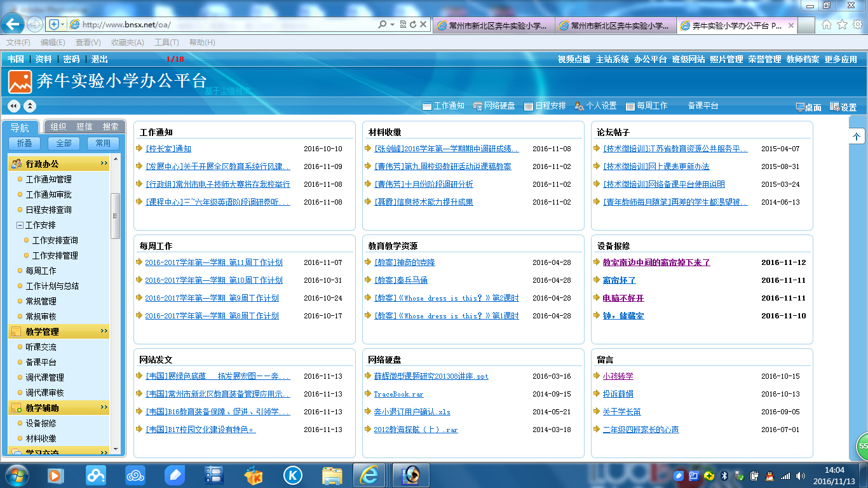Open TraceBook.rar file link
868x488 pixels.
[398, 394]
